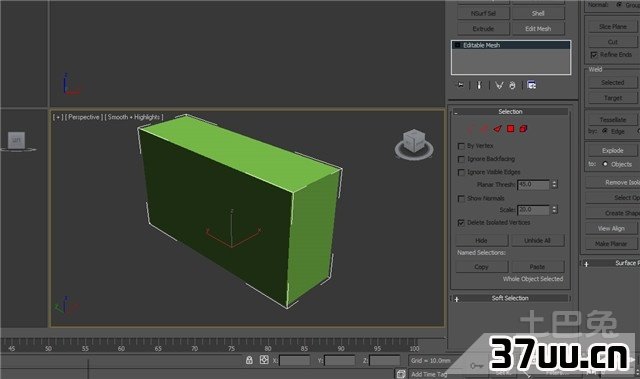The height and width of the screenshot is (379, 640).
Task: Open Configure Modifier Sets icon
Action: tap(531, 85)
